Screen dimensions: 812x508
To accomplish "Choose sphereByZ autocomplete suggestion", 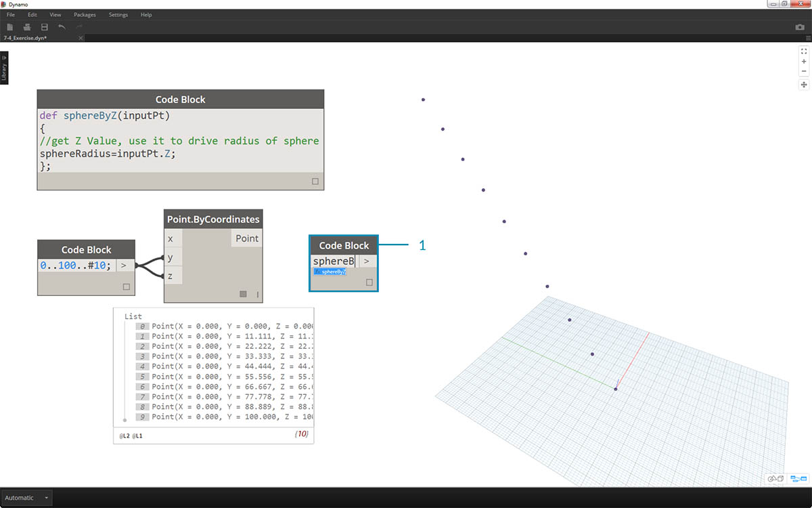I will [x=330, y=272].
